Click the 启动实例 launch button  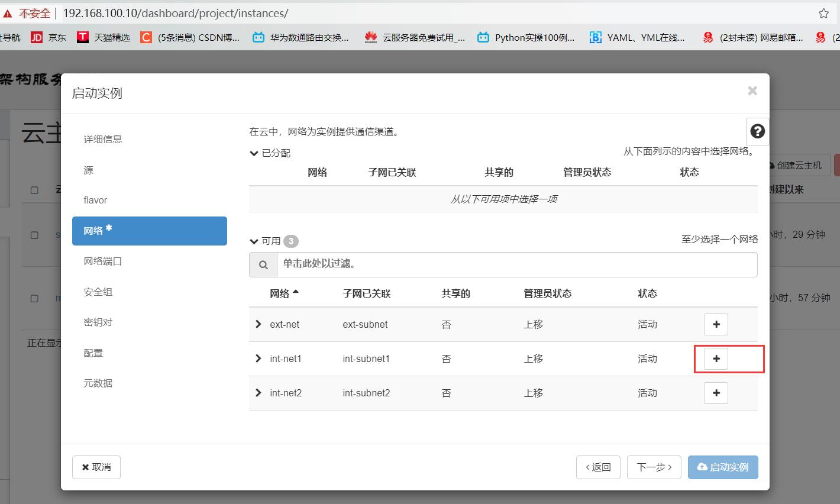(x=723, y=467)
